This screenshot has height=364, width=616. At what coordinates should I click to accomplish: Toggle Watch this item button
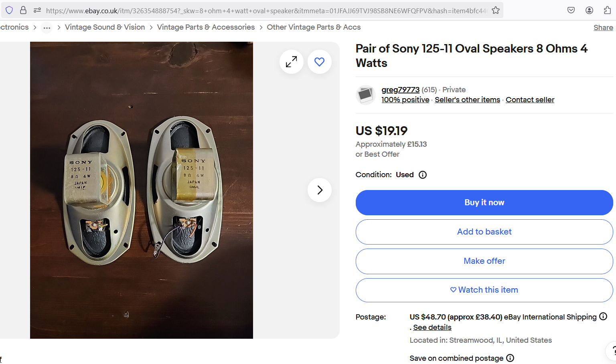coord(484,290)
